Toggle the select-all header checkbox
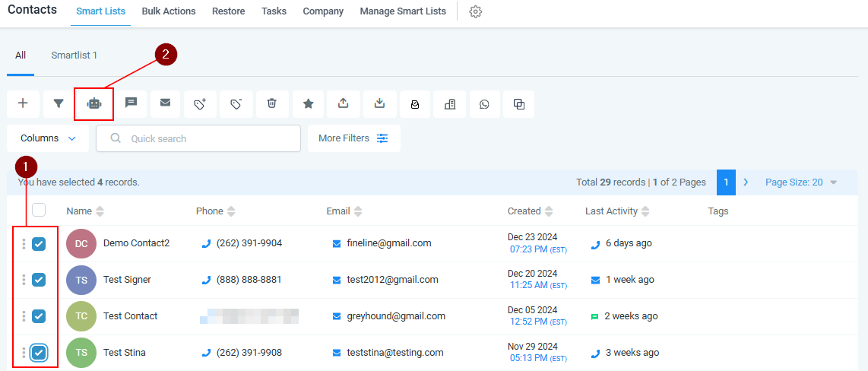Screen dimensions: 868x371 coord(39,210)
